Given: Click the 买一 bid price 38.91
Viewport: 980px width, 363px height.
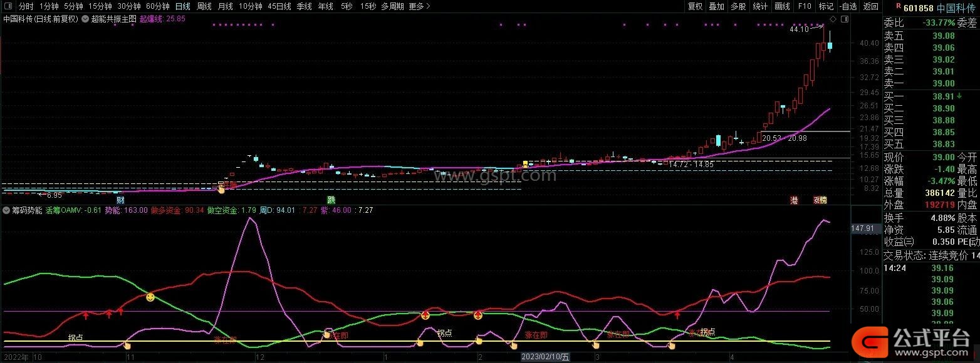Looking at the screenshot, I should pos(944,96).
